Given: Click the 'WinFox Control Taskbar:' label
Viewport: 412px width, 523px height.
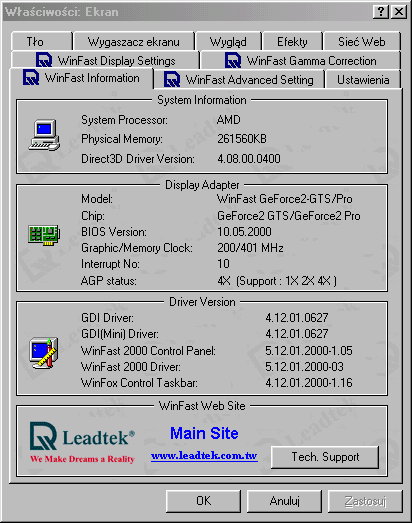Looking at the screenshot, I should pyautogui.click(x=139, y=383).
